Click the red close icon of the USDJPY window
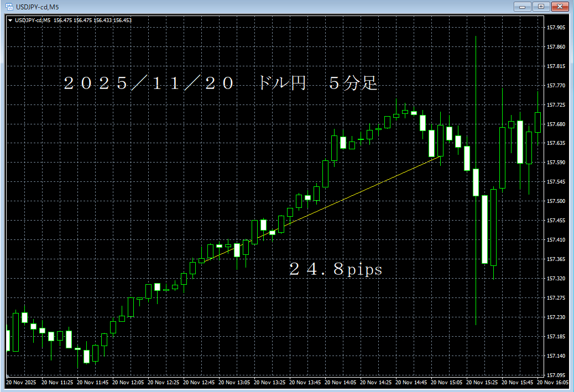Viewport: 574px width, 392px height. [559, 7]
